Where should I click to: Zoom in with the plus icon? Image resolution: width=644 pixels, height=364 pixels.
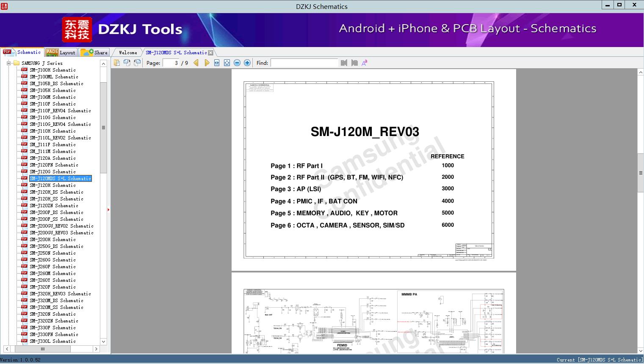(x=247, y=63)
